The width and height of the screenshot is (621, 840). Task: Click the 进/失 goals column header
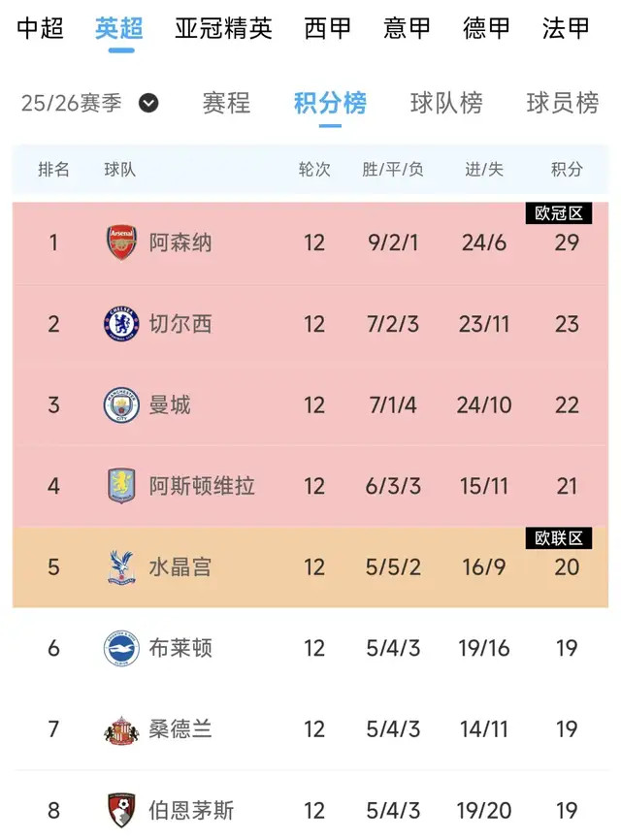pyautogui.click(x=484, y=170)
